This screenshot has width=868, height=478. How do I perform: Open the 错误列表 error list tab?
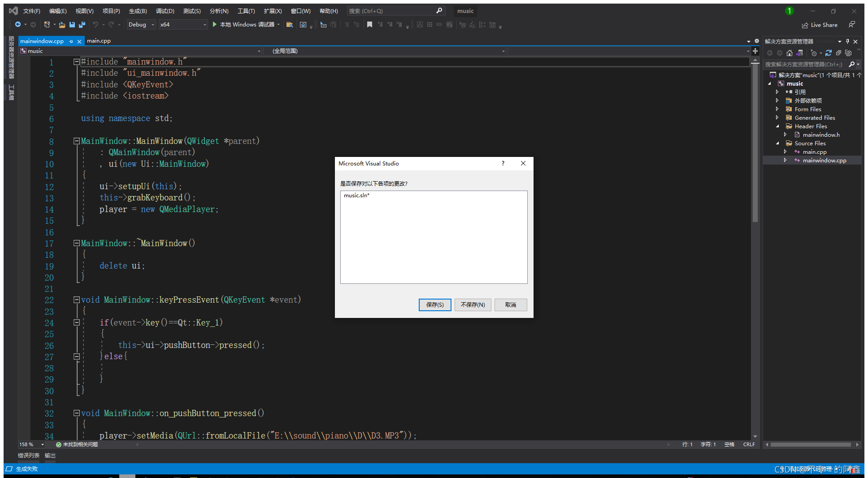28,456
